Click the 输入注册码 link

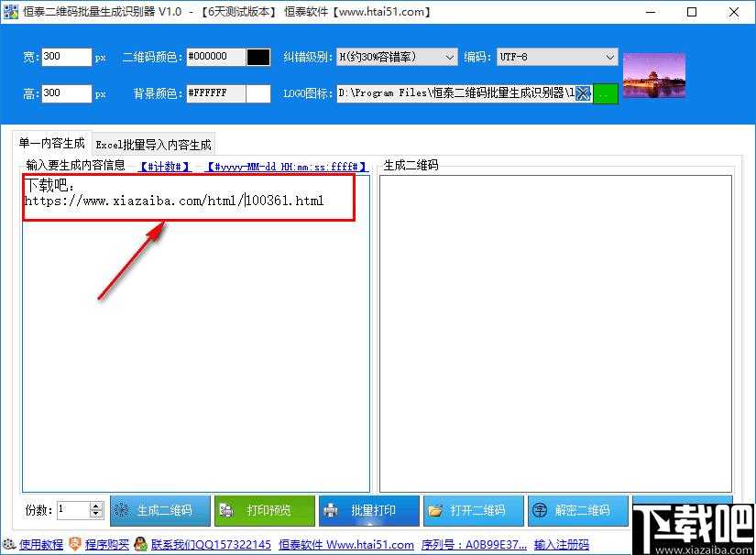point(561,544)
